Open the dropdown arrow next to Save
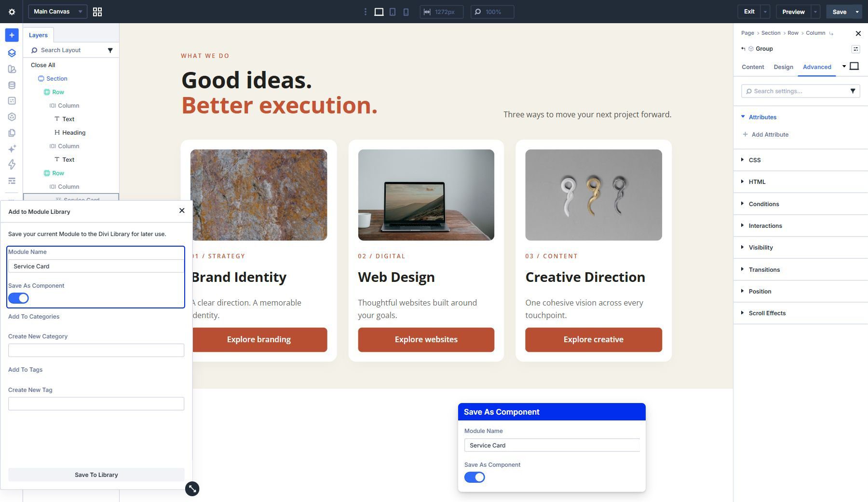This screenshot has width=868, height=502. [x=857, y=12]
